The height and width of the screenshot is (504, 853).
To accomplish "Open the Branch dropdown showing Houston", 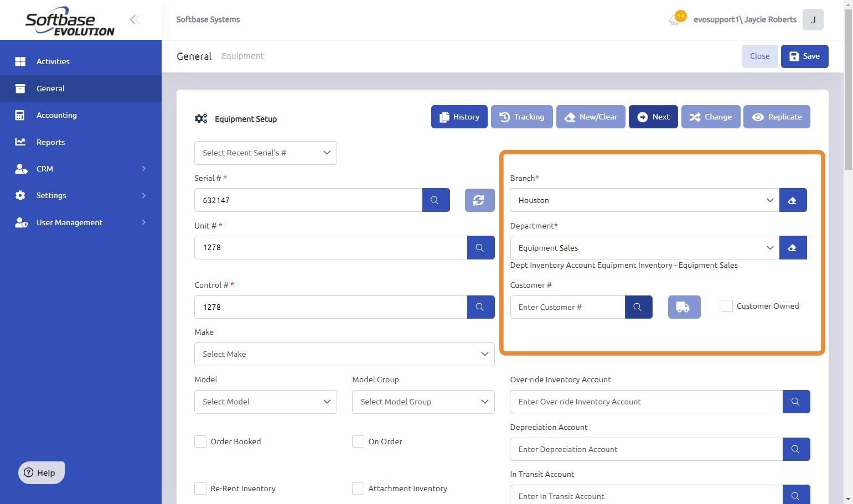I will coord(644,200).
